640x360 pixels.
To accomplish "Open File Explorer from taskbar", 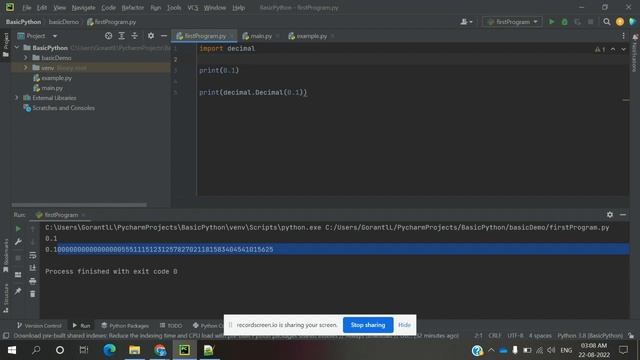I will (x=134, y=350).
